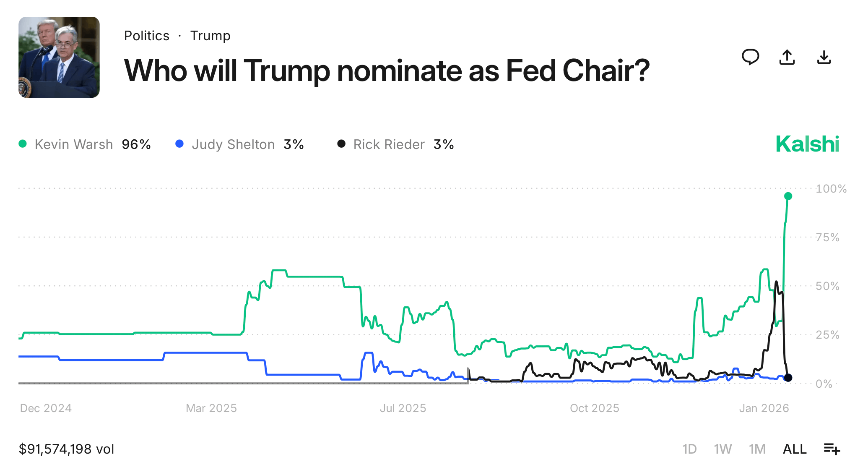Click the green Warsh endpoint on chart
The width and height of the screenshot is (868, 470).
coord(788,196)
